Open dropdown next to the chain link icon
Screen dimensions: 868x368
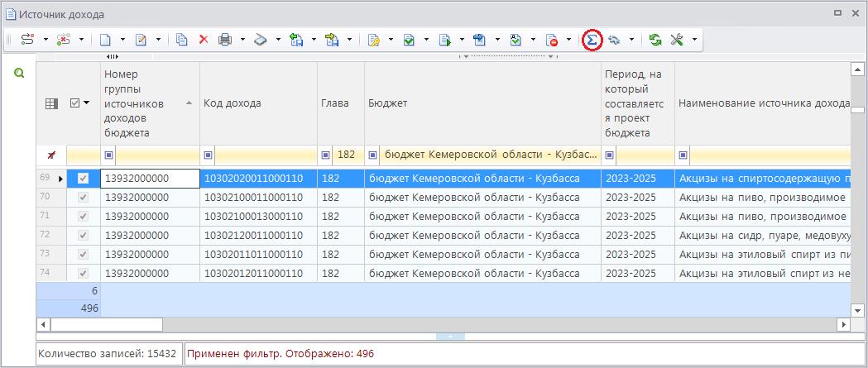(x=631, y=40)
